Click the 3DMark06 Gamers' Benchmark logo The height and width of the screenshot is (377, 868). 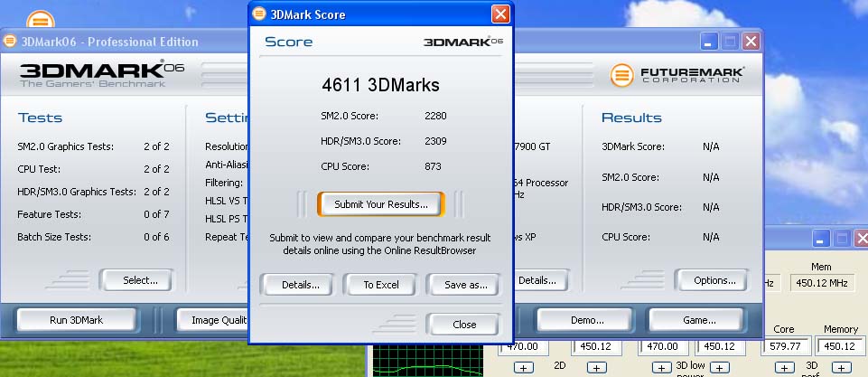101,75
